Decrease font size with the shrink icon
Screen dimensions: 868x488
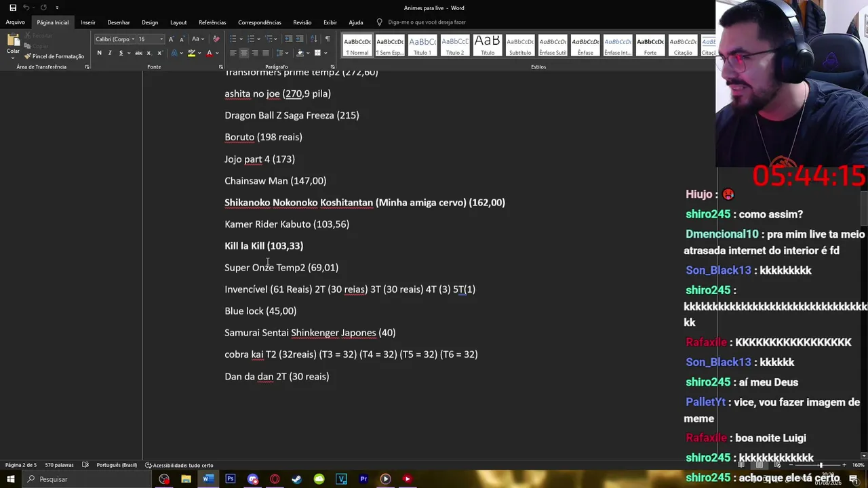[x=181, y=39]
